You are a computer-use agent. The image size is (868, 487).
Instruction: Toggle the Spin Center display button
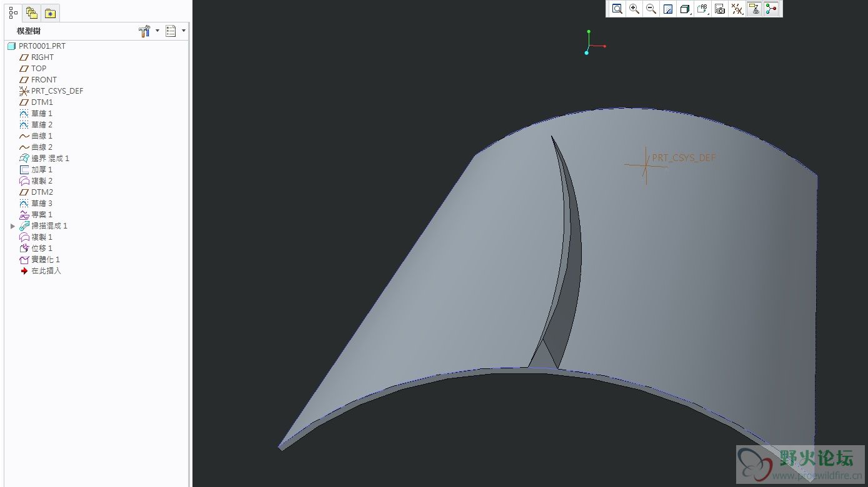771,9
